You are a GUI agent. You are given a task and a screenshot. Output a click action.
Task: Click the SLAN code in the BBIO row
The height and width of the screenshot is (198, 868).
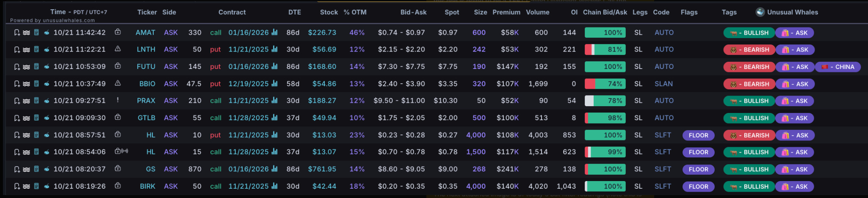pyautogui.click(x=663, y=84)
